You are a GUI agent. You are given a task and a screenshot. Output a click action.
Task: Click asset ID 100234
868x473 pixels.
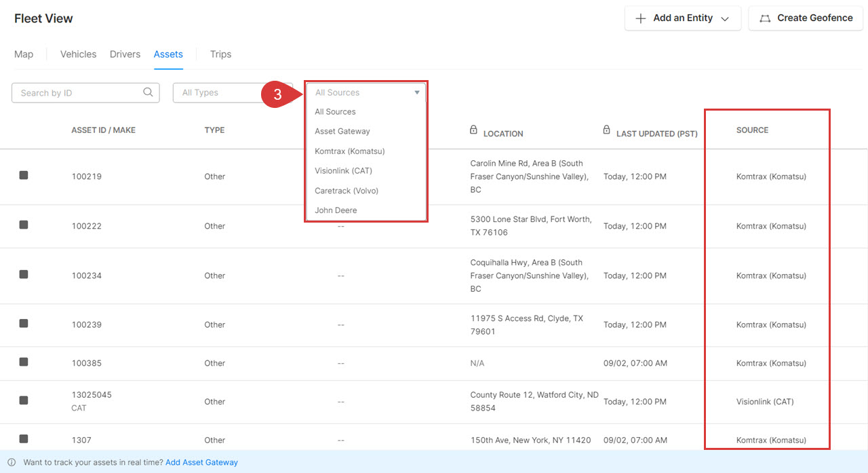click(86, 276)
